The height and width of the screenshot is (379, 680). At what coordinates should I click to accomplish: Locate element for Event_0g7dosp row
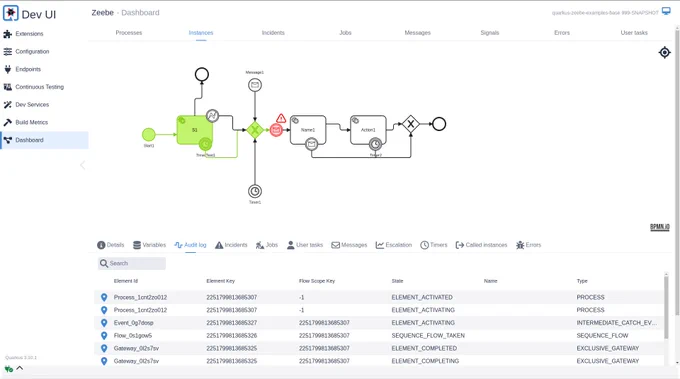pos(104,323)
